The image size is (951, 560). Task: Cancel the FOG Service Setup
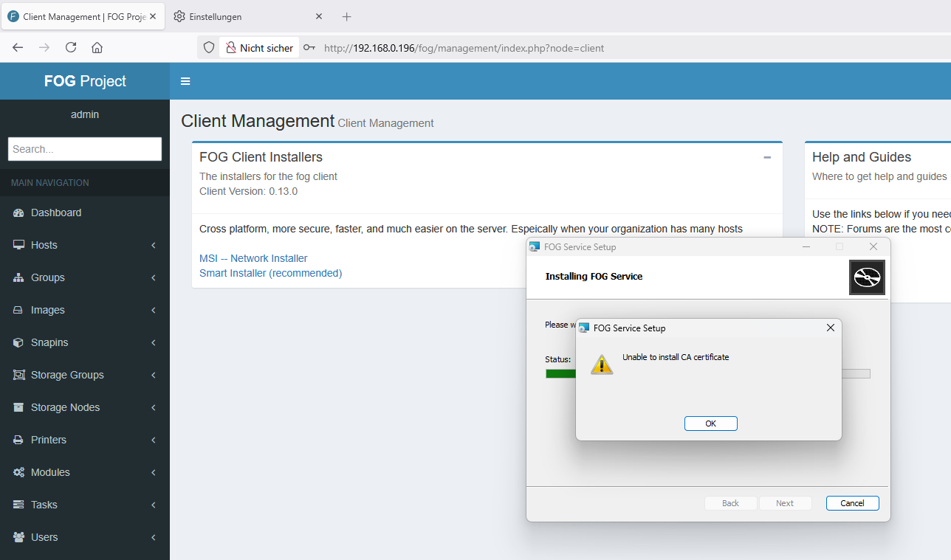852,503
